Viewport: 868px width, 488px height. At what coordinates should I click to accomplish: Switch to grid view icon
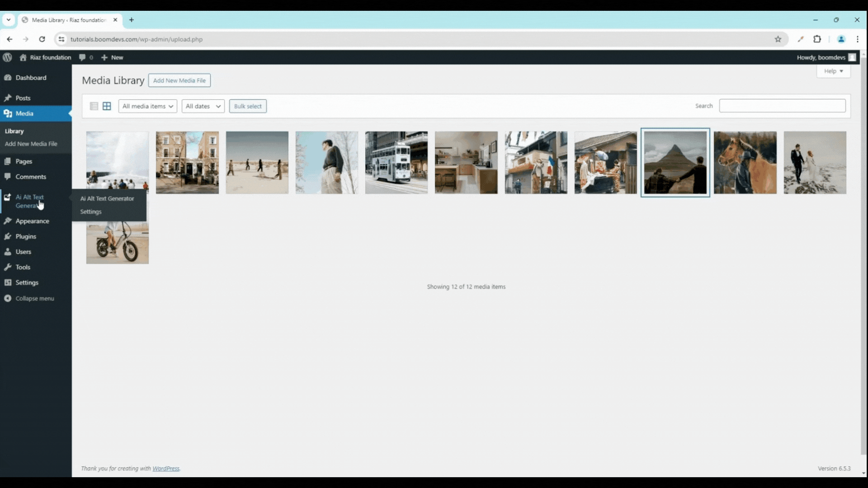pyautogui.click(x=107, y=106)
